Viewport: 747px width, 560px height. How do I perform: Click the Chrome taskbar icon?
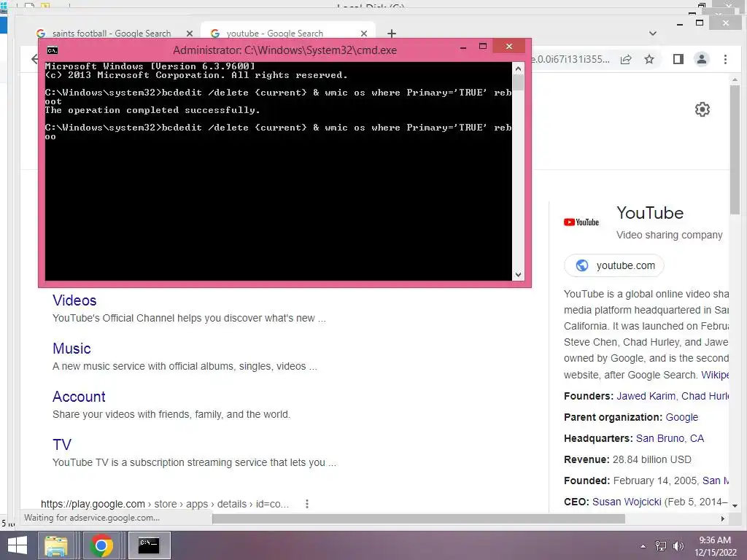[x=101, y=545]
